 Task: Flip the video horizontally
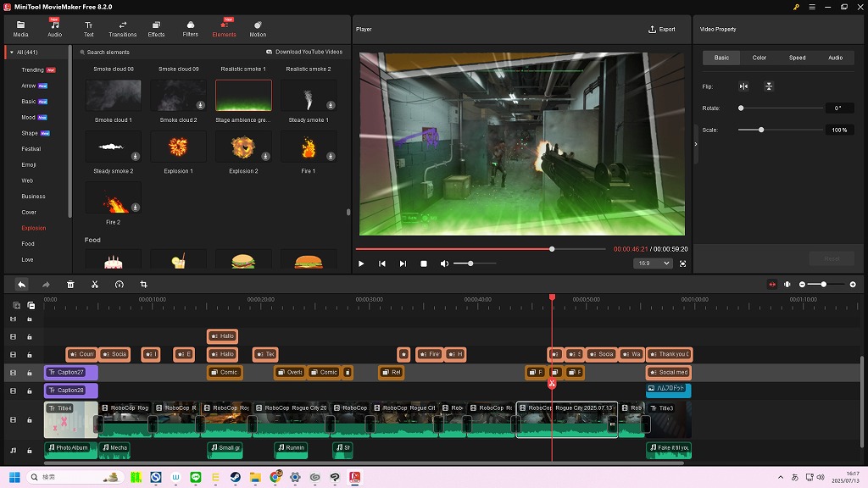coord(743,86)
